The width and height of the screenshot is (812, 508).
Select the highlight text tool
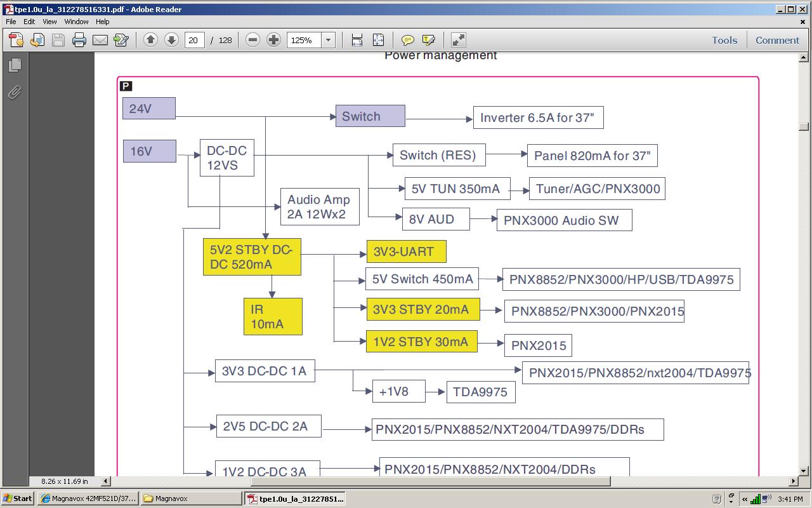(429, 40)
